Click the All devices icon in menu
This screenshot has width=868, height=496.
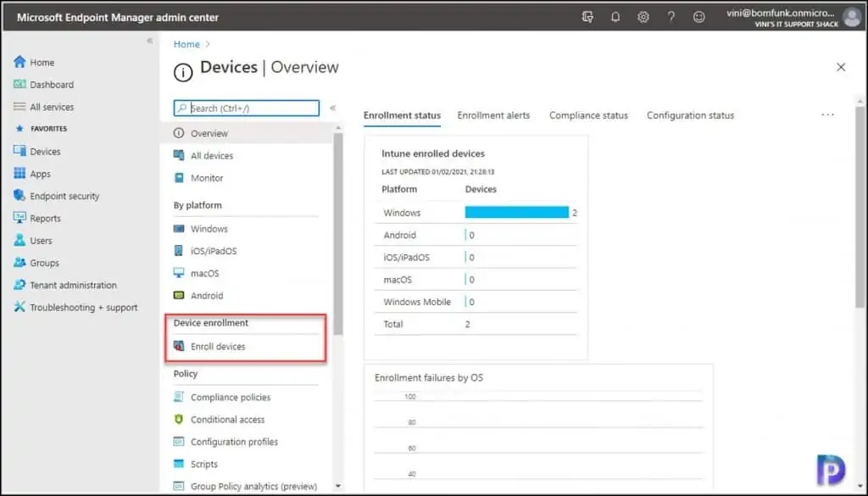pyautogui.click(x=179, y=155)
